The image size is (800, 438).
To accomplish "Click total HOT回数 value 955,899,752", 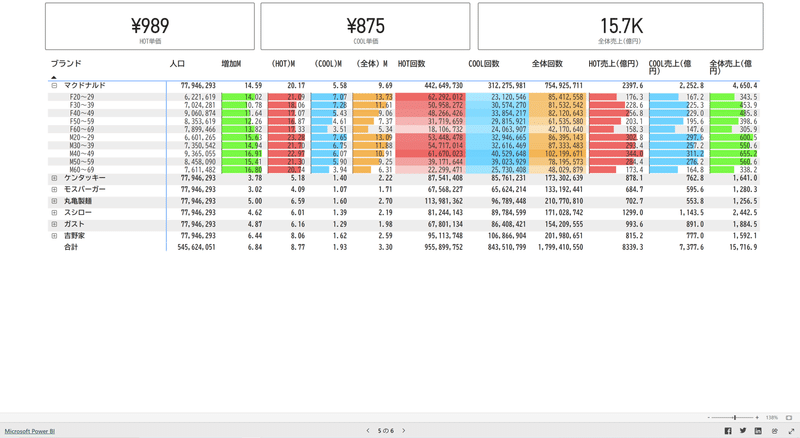I will 443,247.
